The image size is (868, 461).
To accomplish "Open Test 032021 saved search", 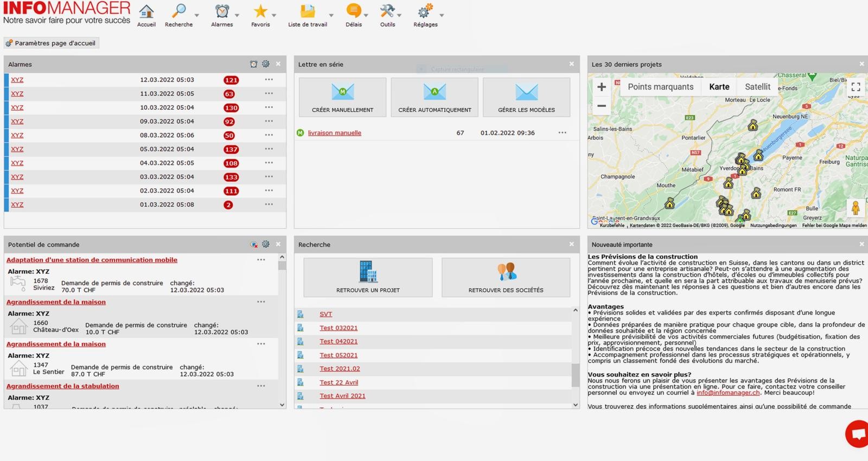I will 339,328.
